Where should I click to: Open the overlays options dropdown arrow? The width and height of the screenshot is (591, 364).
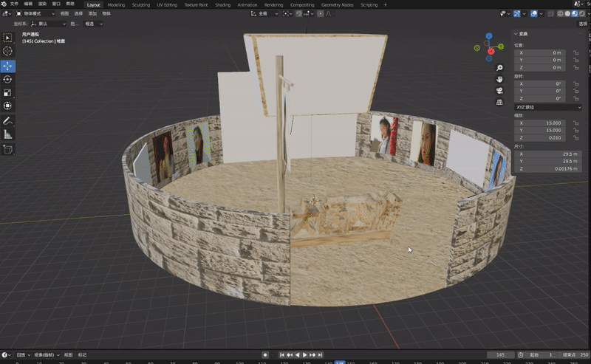point(541,13)
